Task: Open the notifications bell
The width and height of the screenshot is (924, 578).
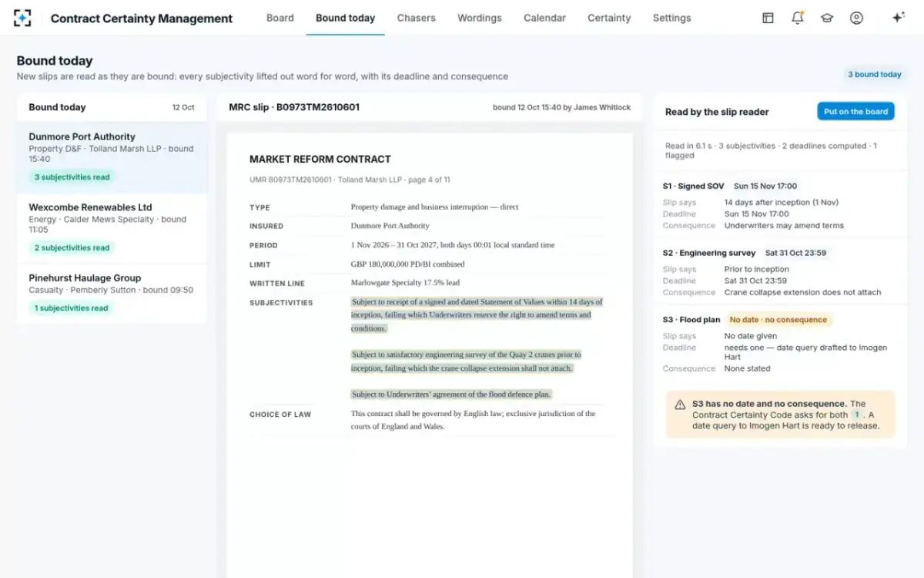Action: click(x=798, y=18)
